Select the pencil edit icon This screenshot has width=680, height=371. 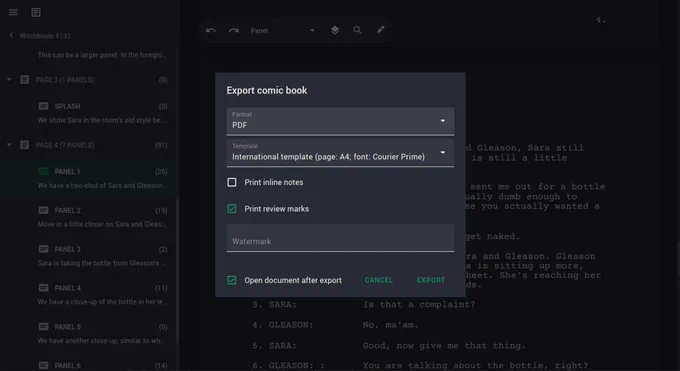pyautogui.click(x=380, y=30)
